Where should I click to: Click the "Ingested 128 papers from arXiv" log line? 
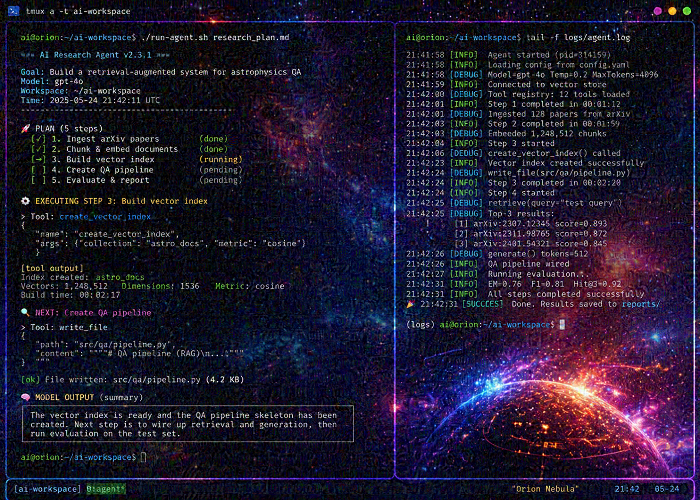[518, 114]
